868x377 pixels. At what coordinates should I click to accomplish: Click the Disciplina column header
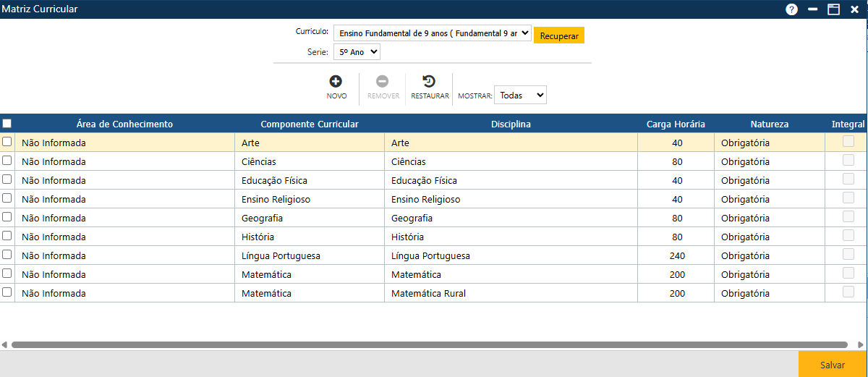point(511,124)
